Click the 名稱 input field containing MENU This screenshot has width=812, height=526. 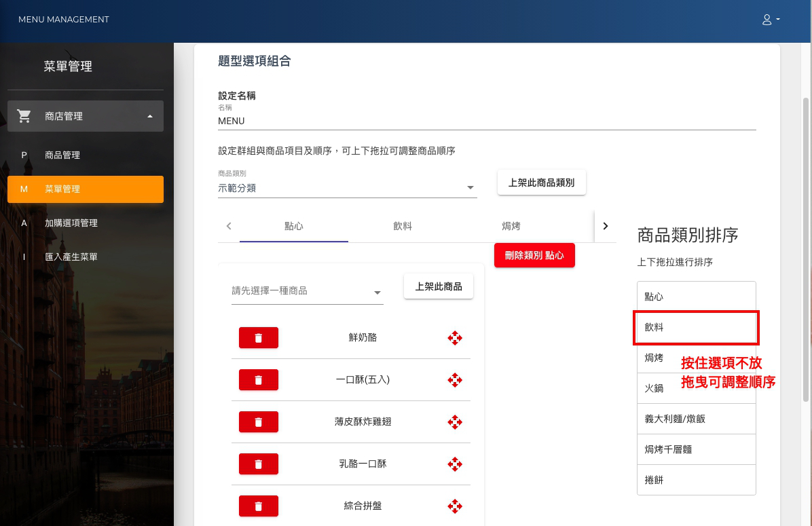487,121
